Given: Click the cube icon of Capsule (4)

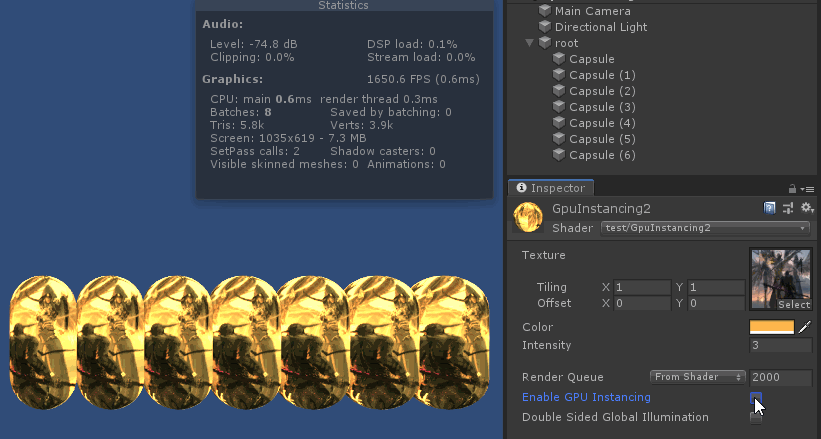Looking at the screenshot, I should [x=559, y=123].
